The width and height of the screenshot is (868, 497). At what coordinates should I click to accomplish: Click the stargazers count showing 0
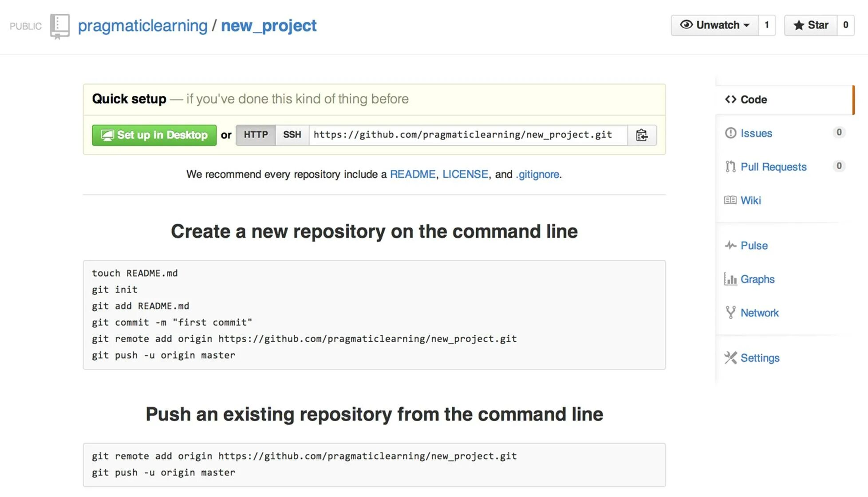845,25
